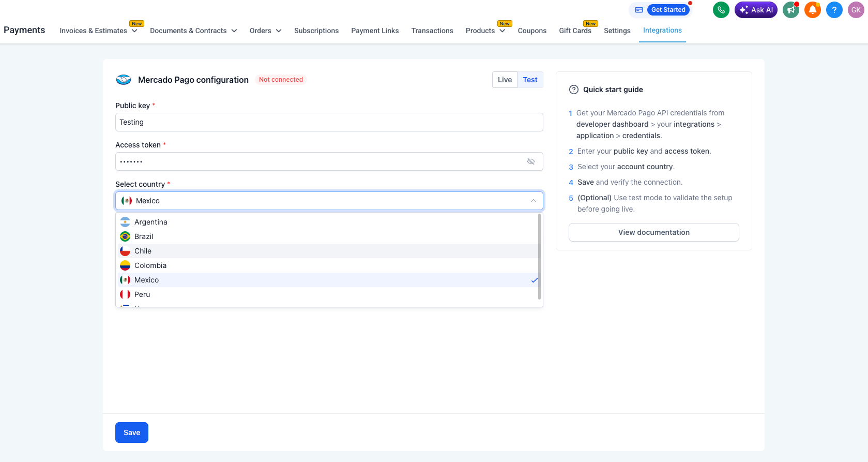Open the Settings tab
This screenshot has width=868, height=462.
pos(617,31)
